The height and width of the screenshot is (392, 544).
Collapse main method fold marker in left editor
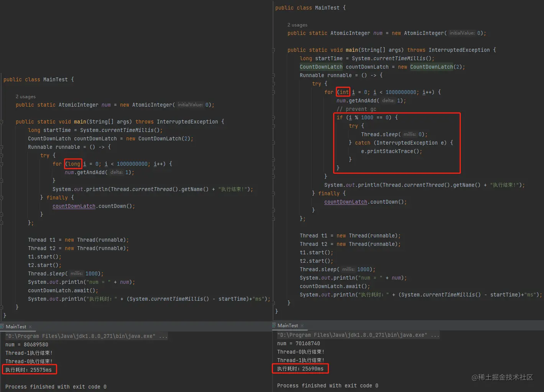point(2,122)
